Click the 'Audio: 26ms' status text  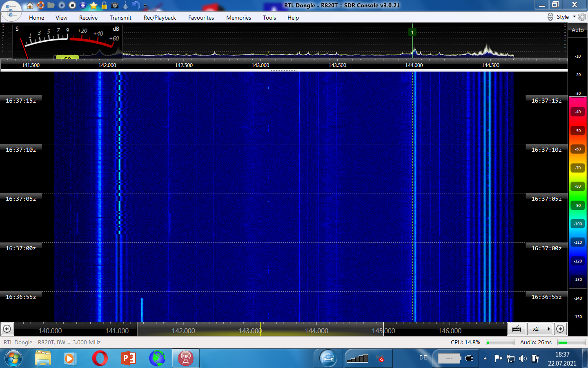(x=536, y=342)
